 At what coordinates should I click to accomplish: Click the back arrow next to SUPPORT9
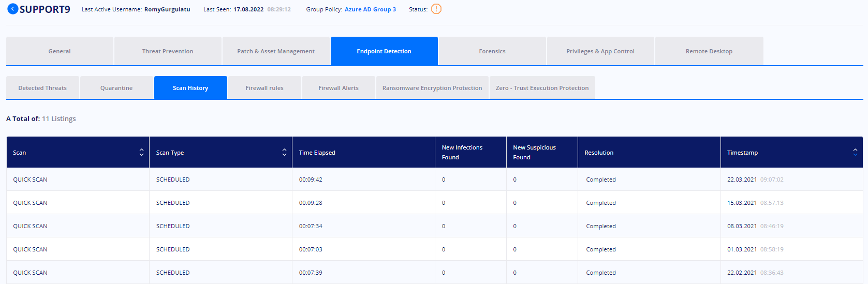tap(12, 9)
